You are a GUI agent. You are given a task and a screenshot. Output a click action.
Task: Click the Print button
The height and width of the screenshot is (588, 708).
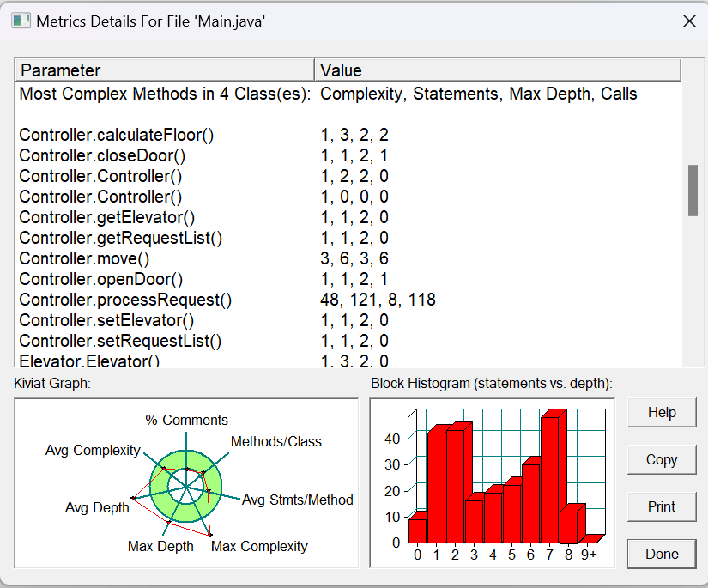click(662, 506)
